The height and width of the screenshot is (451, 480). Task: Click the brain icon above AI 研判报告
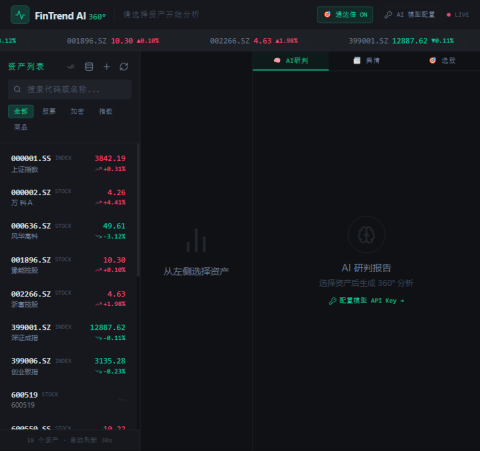coord(366,235)
